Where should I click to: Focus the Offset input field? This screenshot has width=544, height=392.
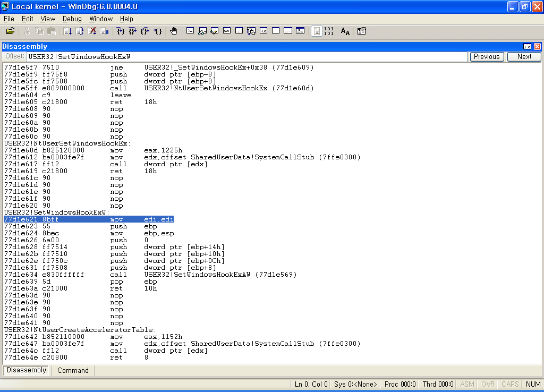(x=247, y=56)
